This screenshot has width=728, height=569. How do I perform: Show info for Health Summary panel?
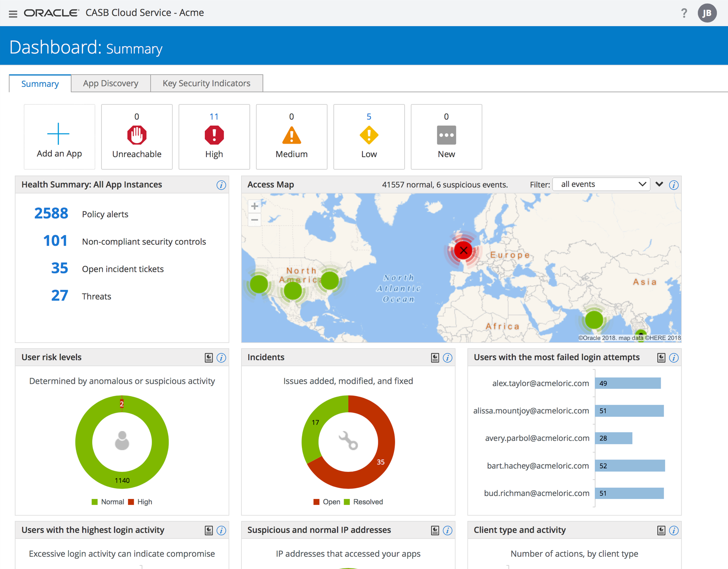point(221,185)
